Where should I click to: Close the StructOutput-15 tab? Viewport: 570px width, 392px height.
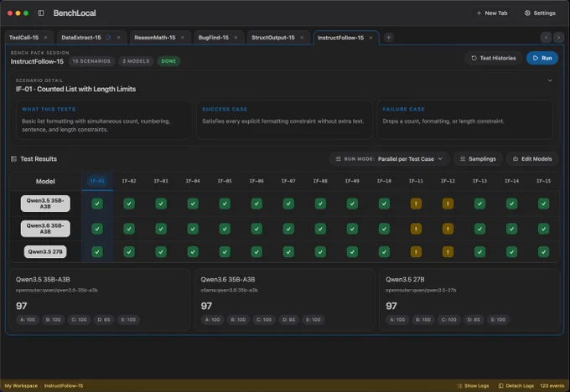point(302,38)
